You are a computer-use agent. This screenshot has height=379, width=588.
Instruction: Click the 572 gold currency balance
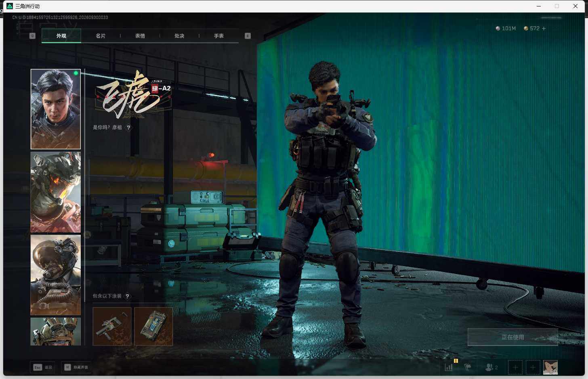tap(531, 29)
